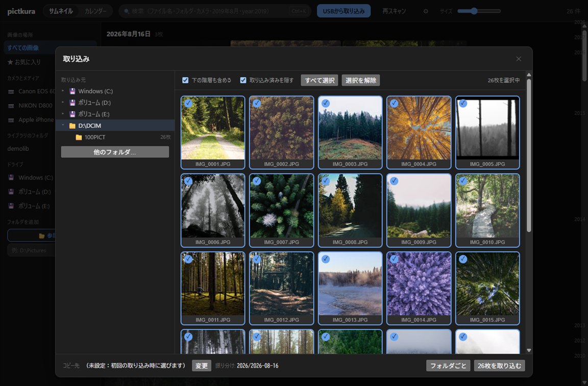Click 2026/2026-08-16 sorting path text

pyautogui.click(x=258, y=366)
